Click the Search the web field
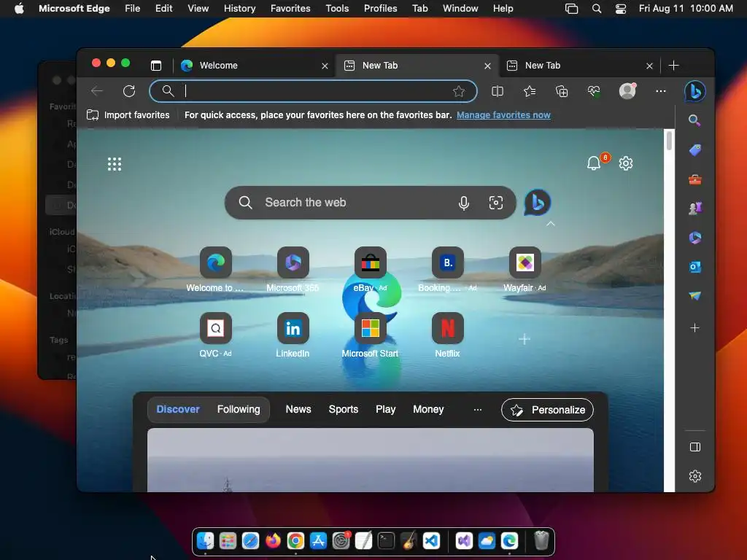The image size is (747, 560). (370, 203)
